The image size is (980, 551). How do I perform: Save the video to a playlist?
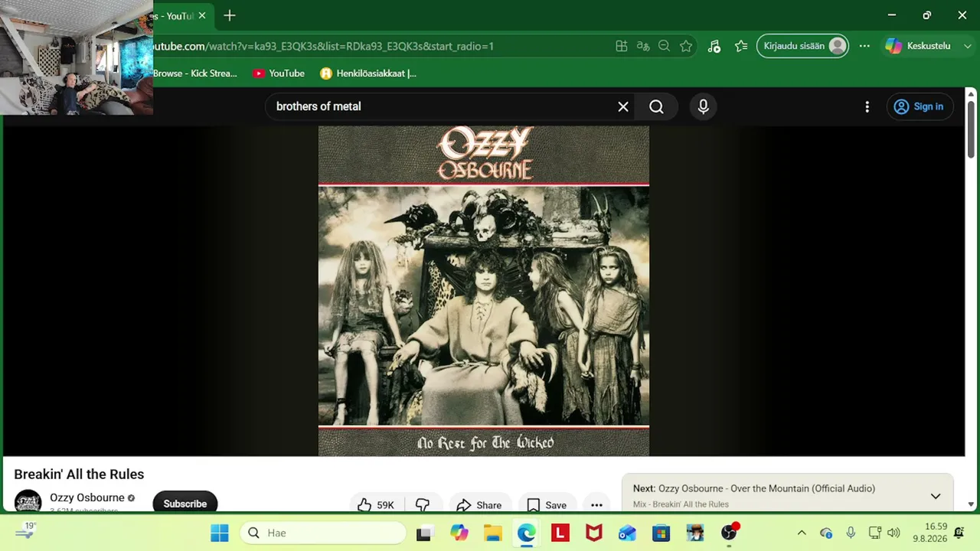547,505
